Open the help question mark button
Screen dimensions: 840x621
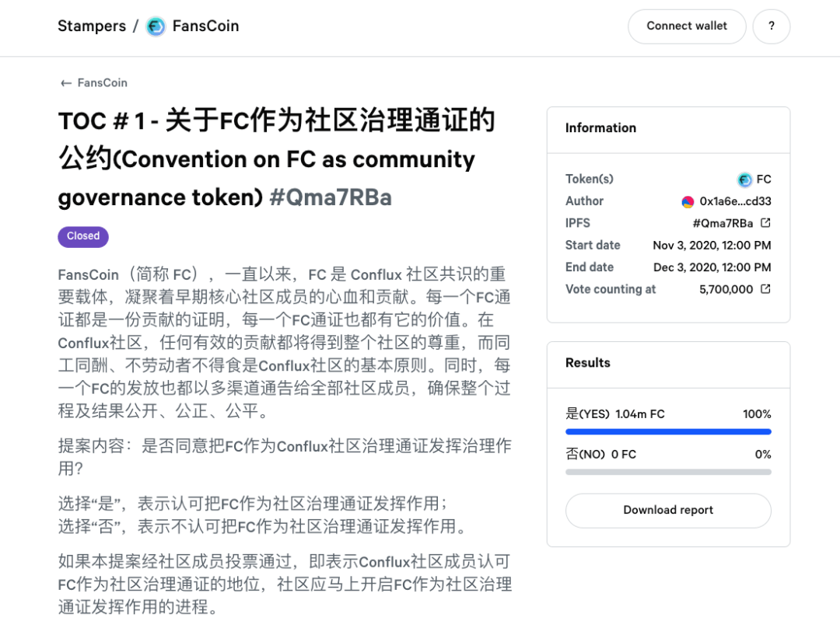click(772, 26)
